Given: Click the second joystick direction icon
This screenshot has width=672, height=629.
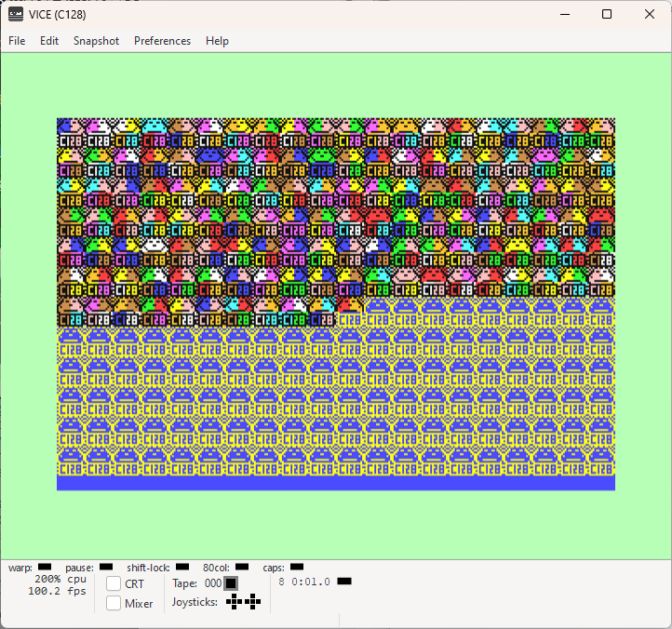Looking at the screenshot, I should [x=252, y=602].
